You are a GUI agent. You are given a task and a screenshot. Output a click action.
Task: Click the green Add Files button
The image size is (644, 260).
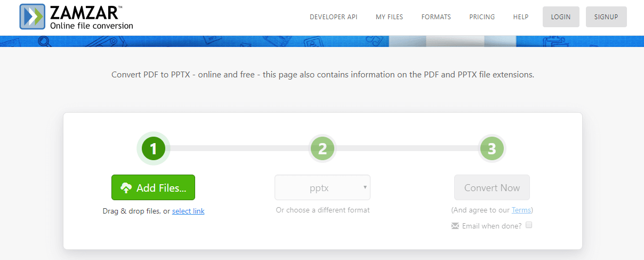pyautogui.click(x=153, y=187)
